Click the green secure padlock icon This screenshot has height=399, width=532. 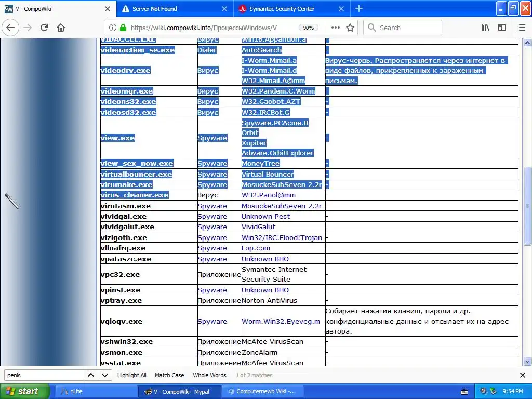123,28
